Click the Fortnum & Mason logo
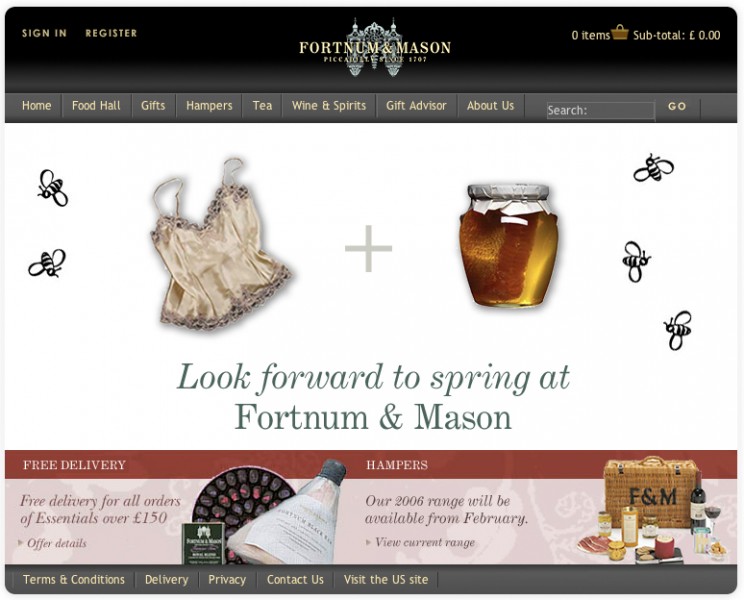 374,47
